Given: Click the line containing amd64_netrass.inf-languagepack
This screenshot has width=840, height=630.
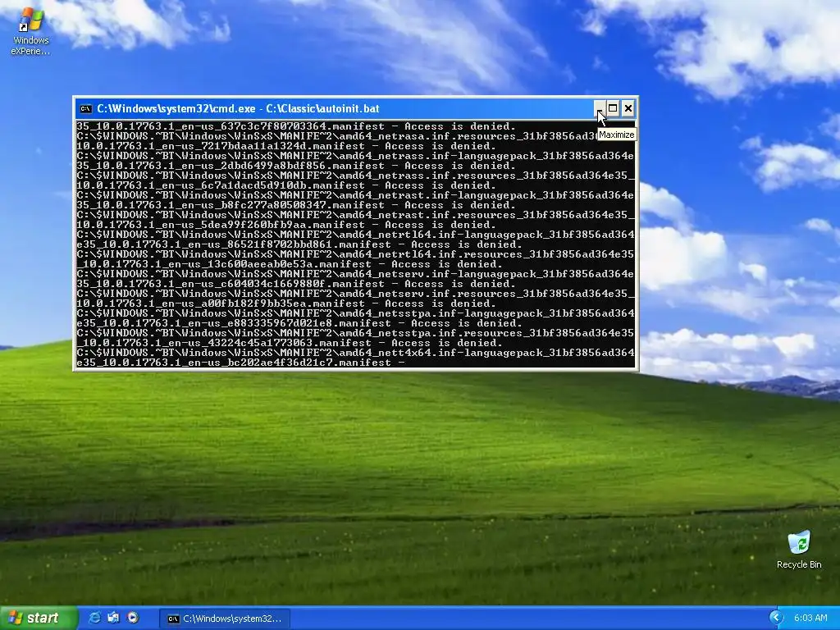Looking at the screenshot, I should [x=355, y=156].
